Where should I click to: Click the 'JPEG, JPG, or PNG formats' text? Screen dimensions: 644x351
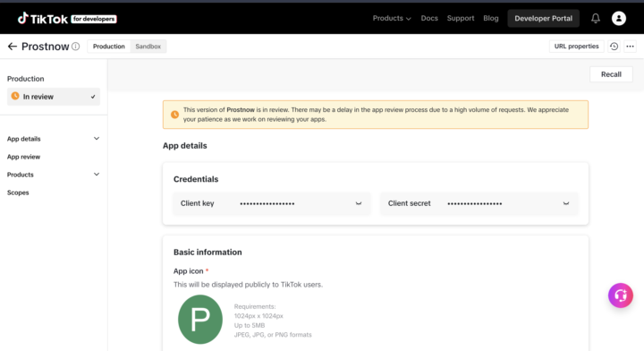coord(273,335)
